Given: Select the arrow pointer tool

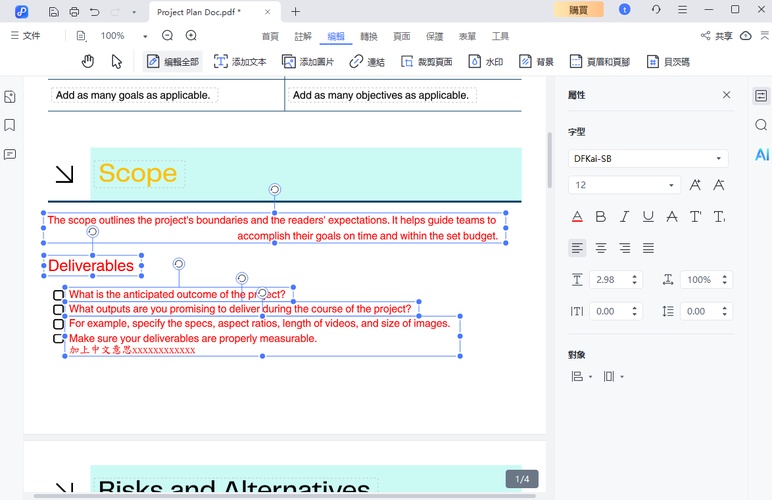Looking at the screenshot, I should click(x=117, y=61).
